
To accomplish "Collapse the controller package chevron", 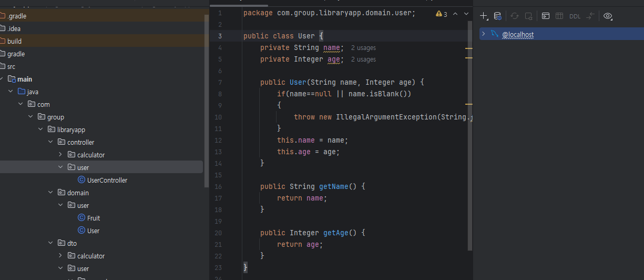I will pos(51,142).
